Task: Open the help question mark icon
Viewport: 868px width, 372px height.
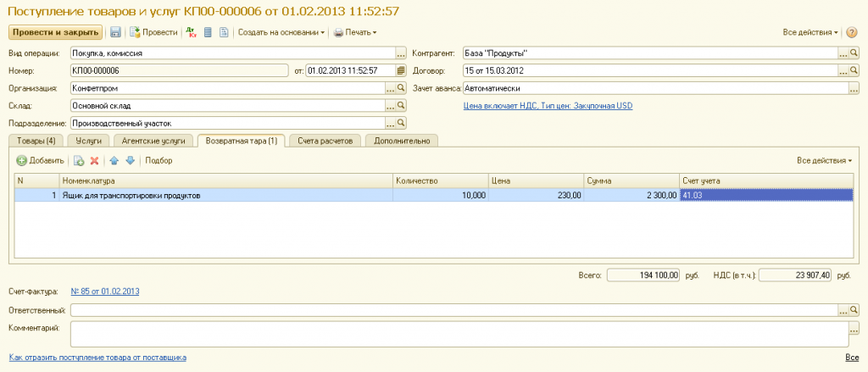Action: 851,32
